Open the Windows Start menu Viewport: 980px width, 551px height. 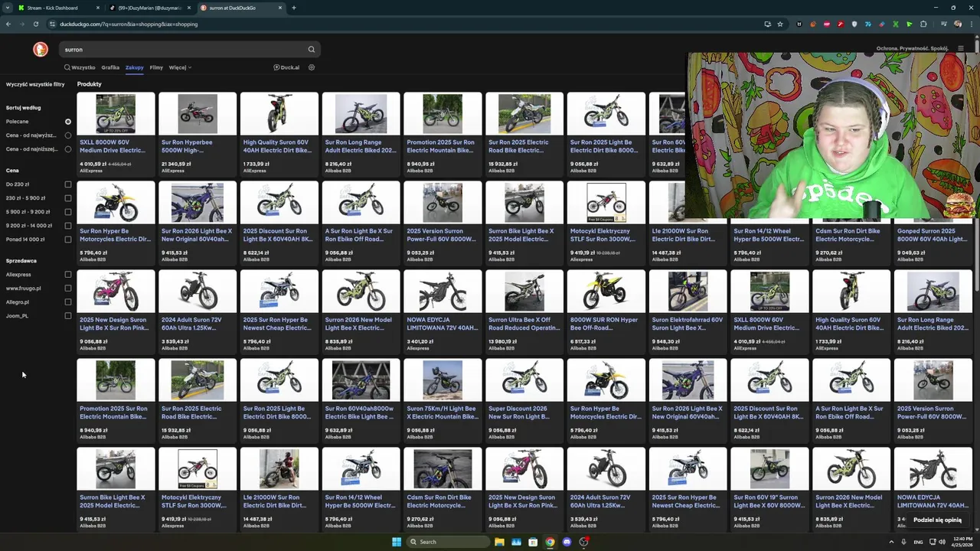[x=397, y=542]
